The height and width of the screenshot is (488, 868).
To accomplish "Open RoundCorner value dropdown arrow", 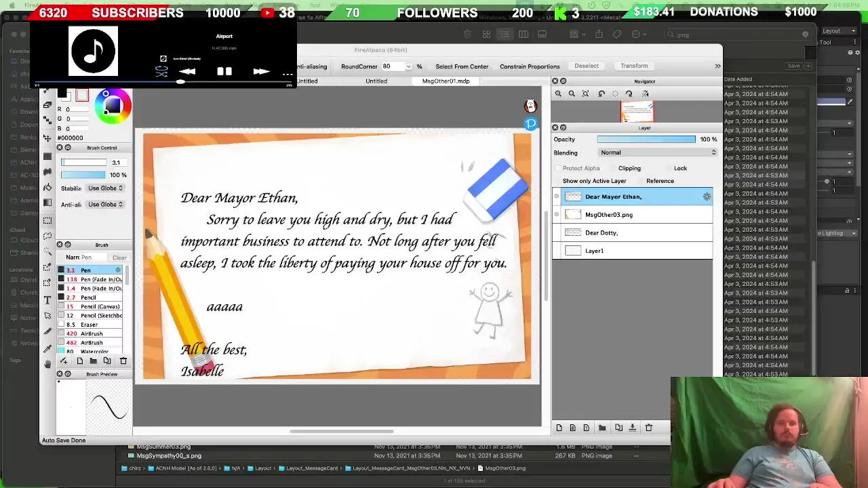I will click(x=408, y=66).
